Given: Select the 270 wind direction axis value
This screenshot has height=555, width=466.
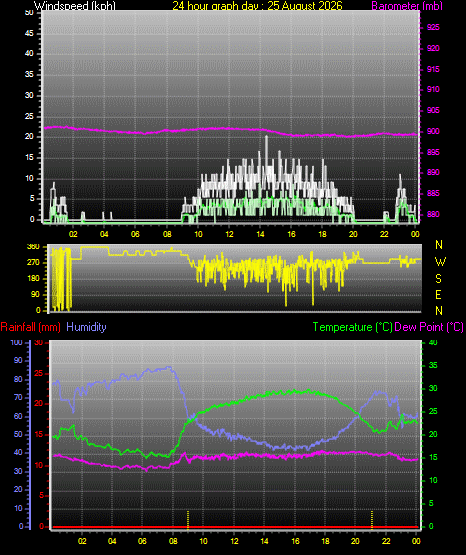Looking at the screenshot, I should (33, 263).
